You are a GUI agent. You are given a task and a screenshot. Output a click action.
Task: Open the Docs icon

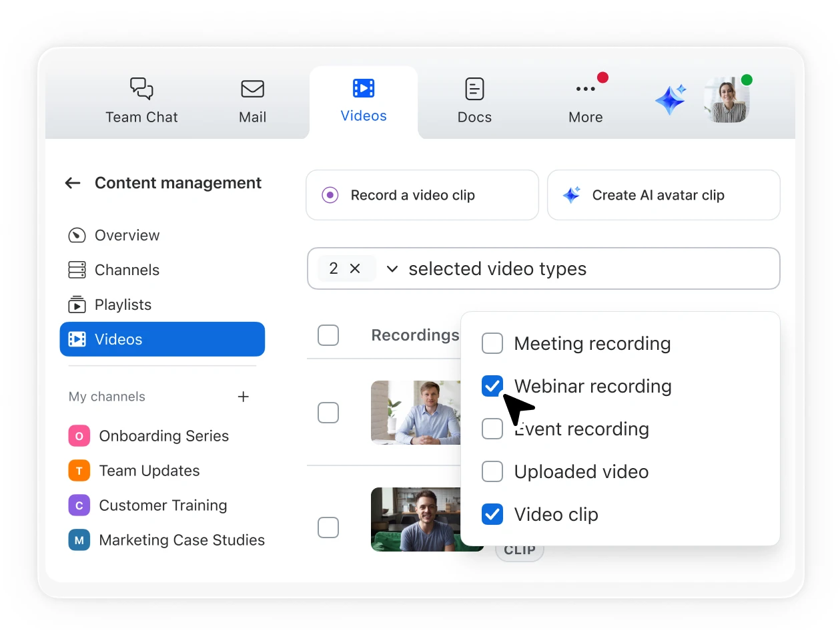click(x=474, y=88)
